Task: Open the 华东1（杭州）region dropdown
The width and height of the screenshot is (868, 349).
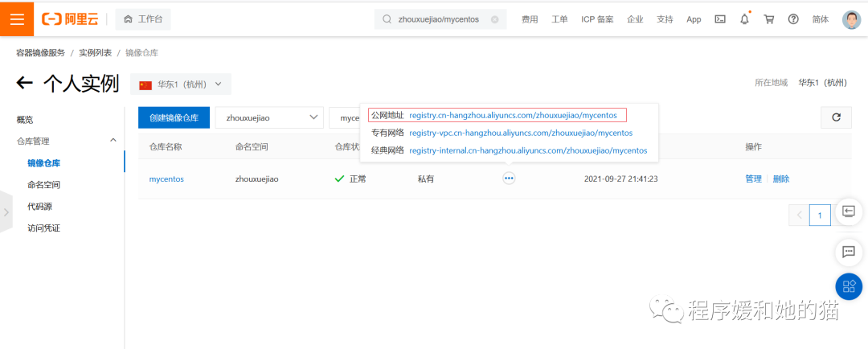Action: tap(181, 84)
